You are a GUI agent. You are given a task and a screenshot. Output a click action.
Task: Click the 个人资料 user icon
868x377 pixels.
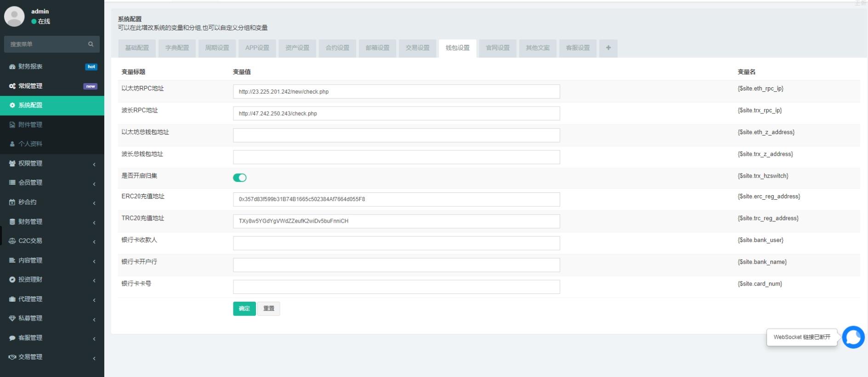pyautogui.click(x=12, y=144)
